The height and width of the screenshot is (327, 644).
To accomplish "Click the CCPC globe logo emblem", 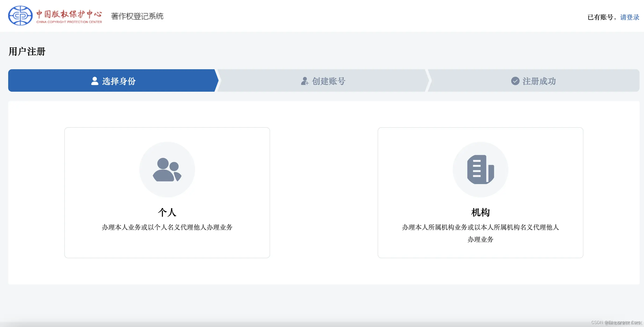I will [x=20, y=15].
